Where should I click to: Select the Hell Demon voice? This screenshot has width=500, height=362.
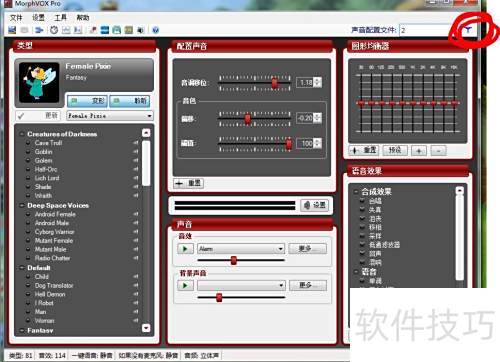coord(50,294)
